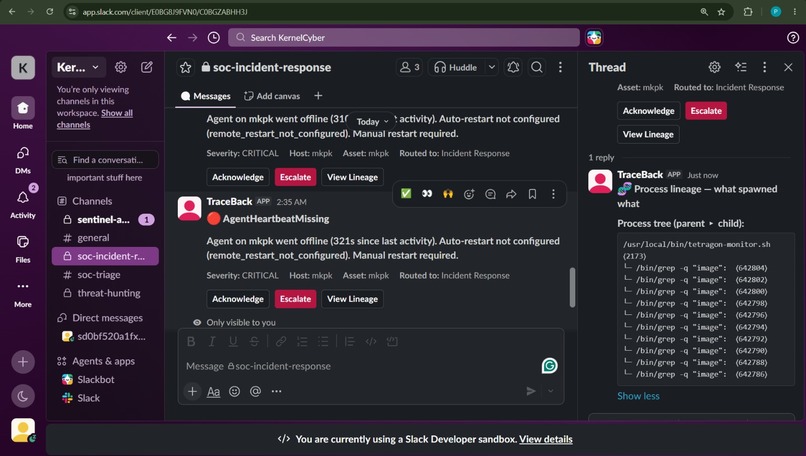This screenshot has height=456, width=806.
Task: Toggle bold formatting in composer
Action: pos(191,341)
